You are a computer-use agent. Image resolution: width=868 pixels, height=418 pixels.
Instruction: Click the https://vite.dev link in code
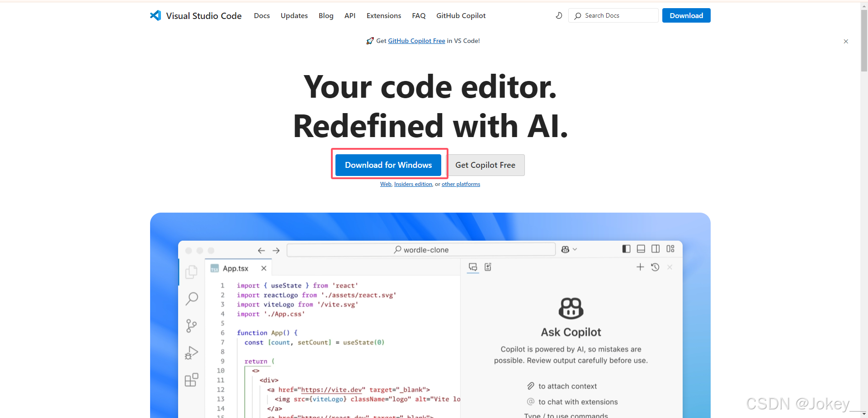pyautogui.click(x=331, y=389)
